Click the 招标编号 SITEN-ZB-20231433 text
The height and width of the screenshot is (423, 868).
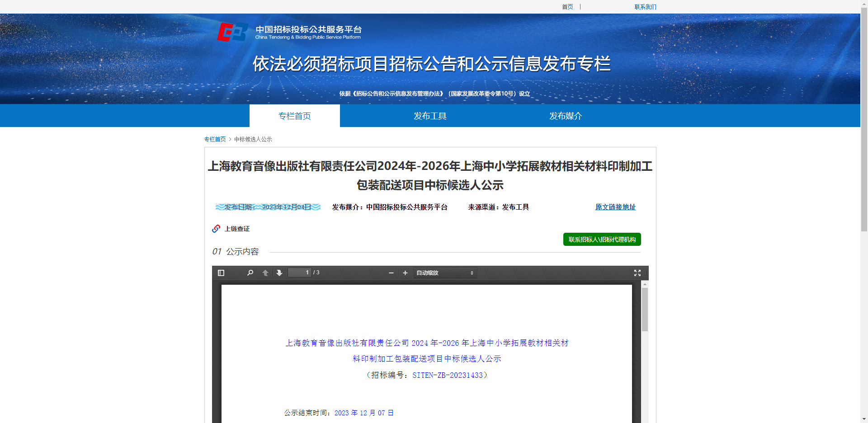tap(427, 375)
